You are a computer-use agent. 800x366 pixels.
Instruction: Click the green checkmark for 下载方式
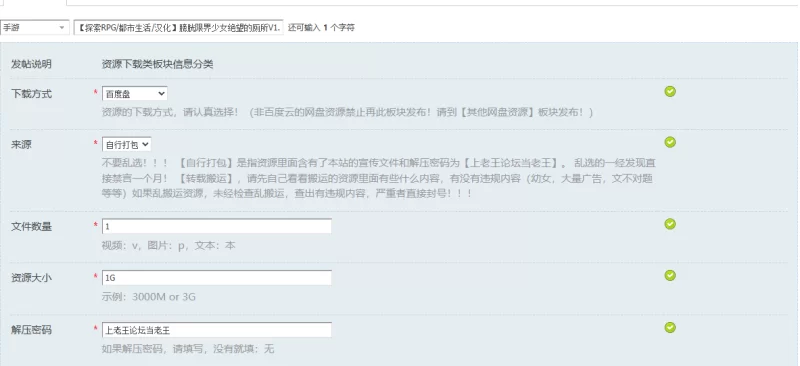coord(670,91)
